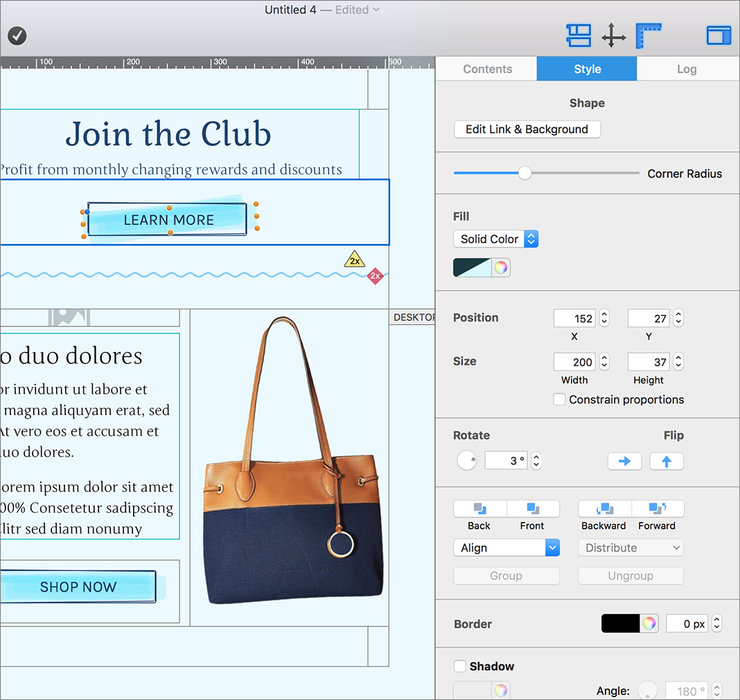Click the yellow 2x warning triangle
This screenshot has width=740, height=700.
tap(355, 259)
